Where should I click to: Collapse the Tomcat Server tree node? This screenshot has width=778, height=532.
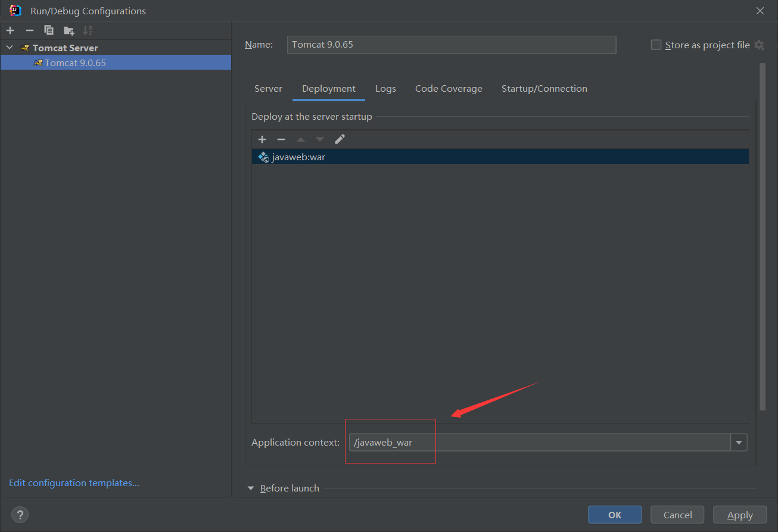pos(10,48)
